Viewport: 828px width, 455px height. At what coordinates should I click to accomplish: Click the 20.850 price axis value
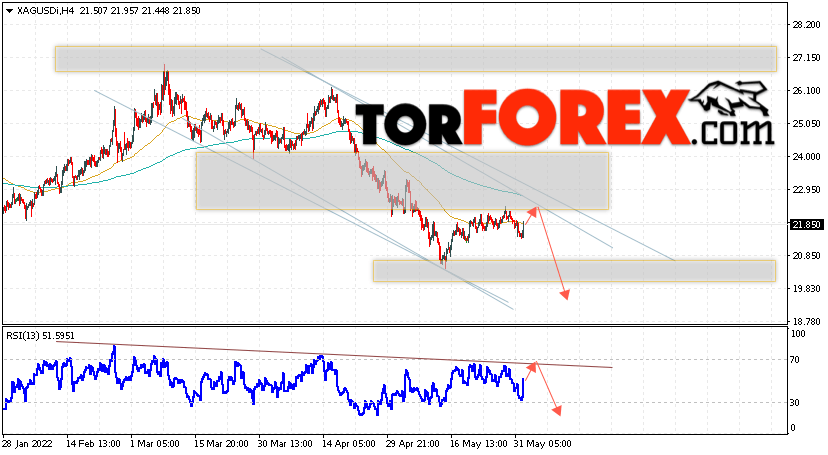click(x=806, y=255)
